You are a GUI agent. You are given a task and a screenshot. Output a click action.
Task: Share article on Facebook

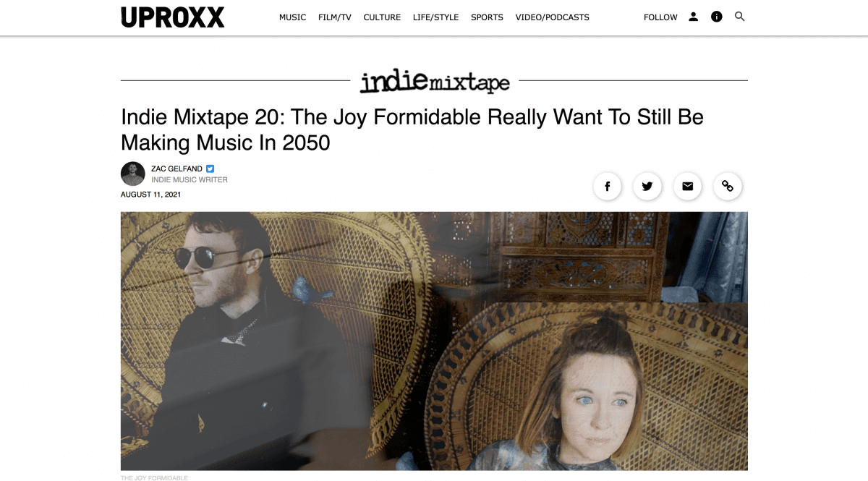point(608,186)
